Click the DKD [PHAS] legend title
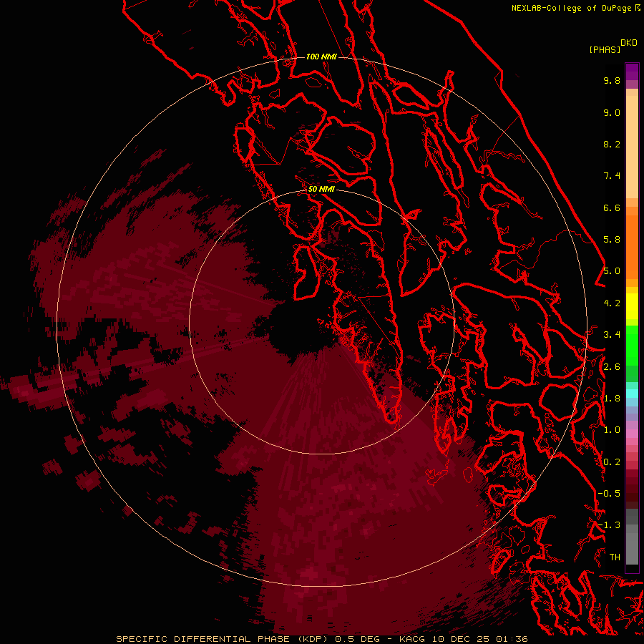 (x=613, y=46)
